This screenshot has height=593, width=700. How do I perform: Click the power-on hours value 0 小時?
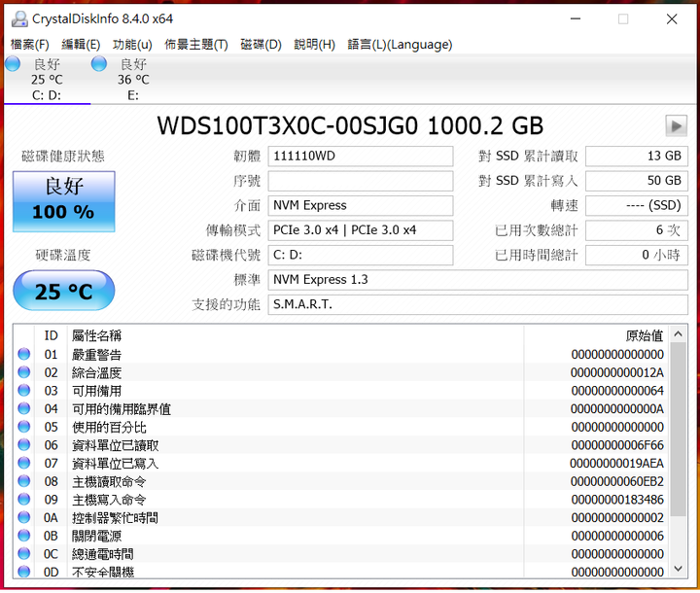[637, 255]
